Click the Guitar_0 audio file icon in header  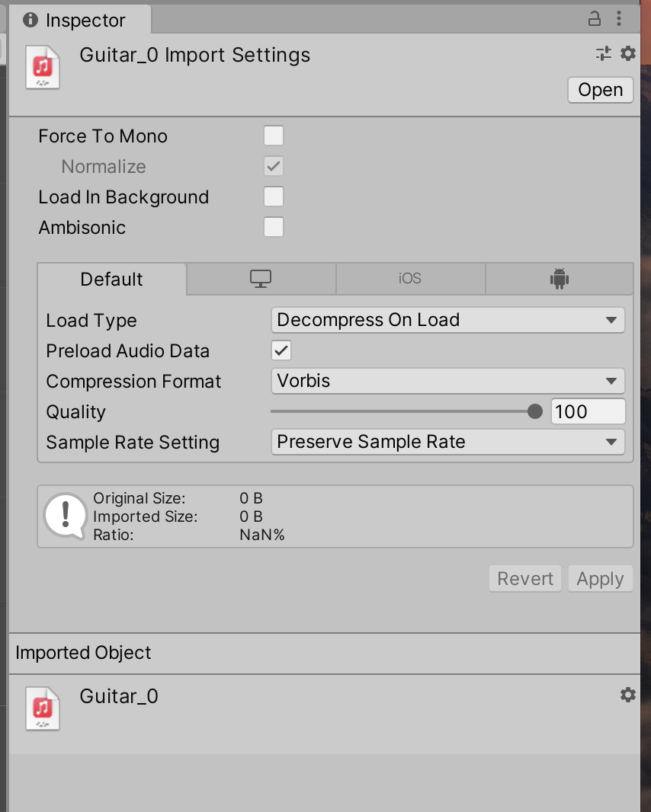point(43,67)
